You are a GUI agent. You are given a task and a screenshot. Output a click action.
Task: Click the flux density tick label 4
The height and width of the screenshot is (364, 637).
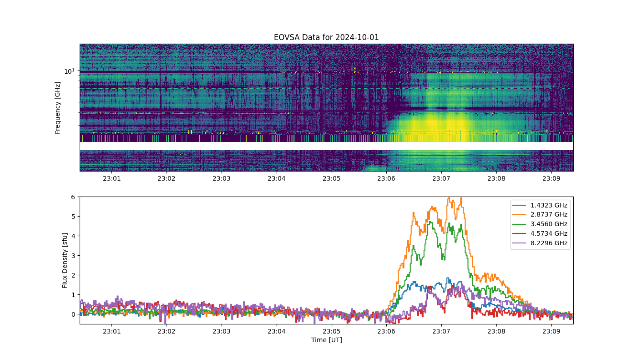tap(73, 236)
